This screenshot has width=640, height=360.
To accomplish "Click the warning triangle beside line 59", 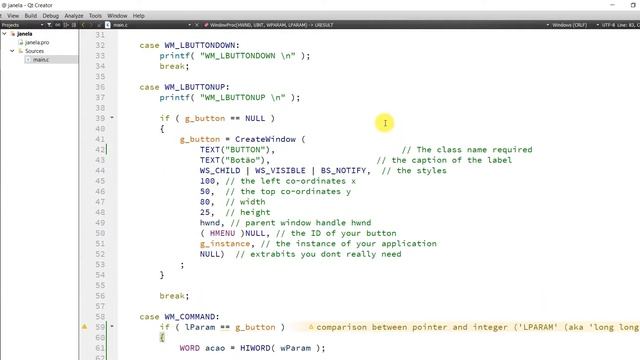I will 84,327.
